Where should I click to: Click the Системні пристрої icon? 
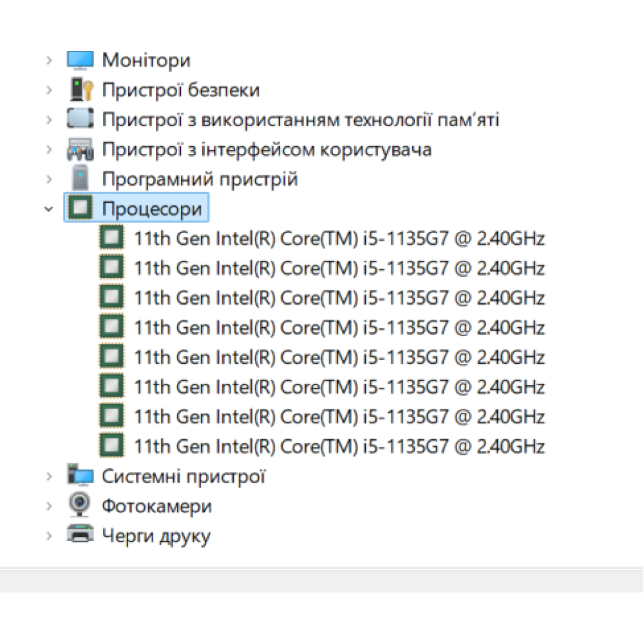[x=80, y=477]
